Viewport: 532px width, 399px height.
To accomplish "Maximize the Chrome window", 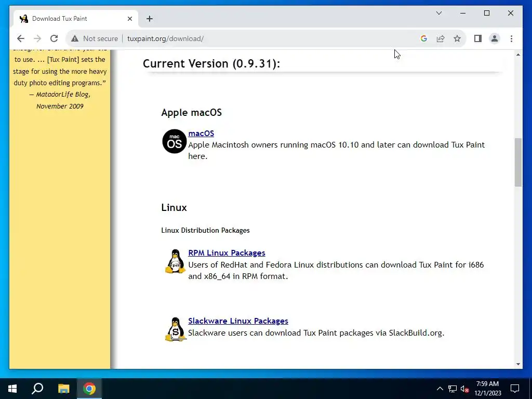I will [x=486, y=13].
